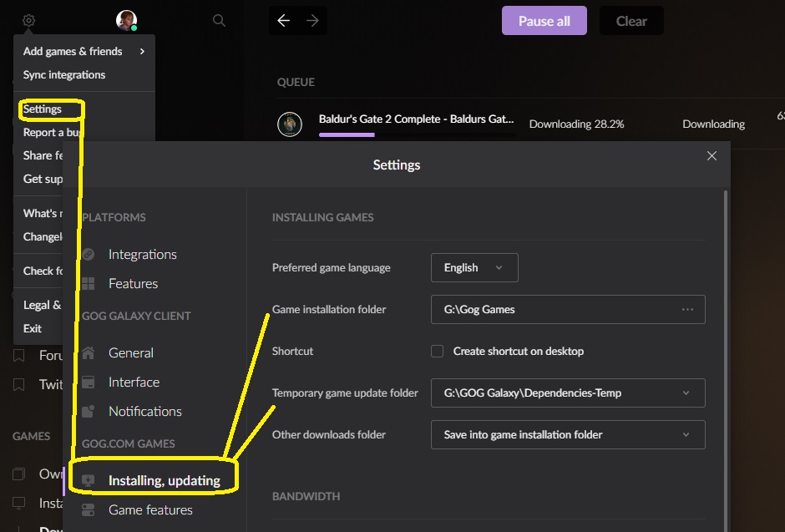Enable Create shortcut on desktop checkbox
The image size is (785, 532).
pos(437,352)
